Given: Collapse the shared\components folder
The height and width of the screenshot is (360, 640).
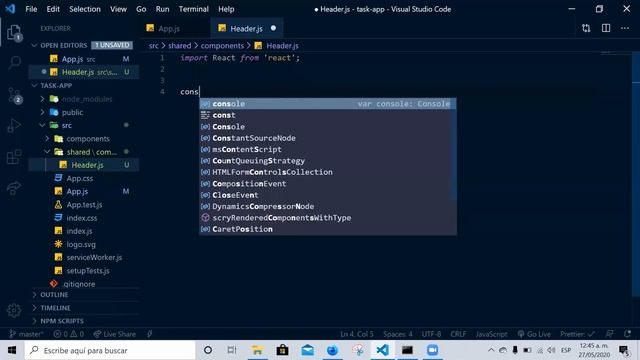Looking at the screenshot, I should [84, 152].
